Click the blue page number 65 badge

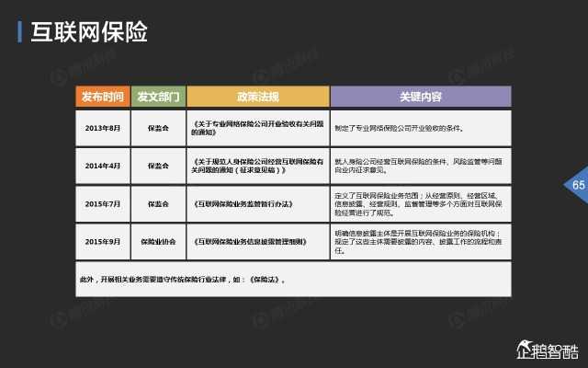click(x=576, y=185)
